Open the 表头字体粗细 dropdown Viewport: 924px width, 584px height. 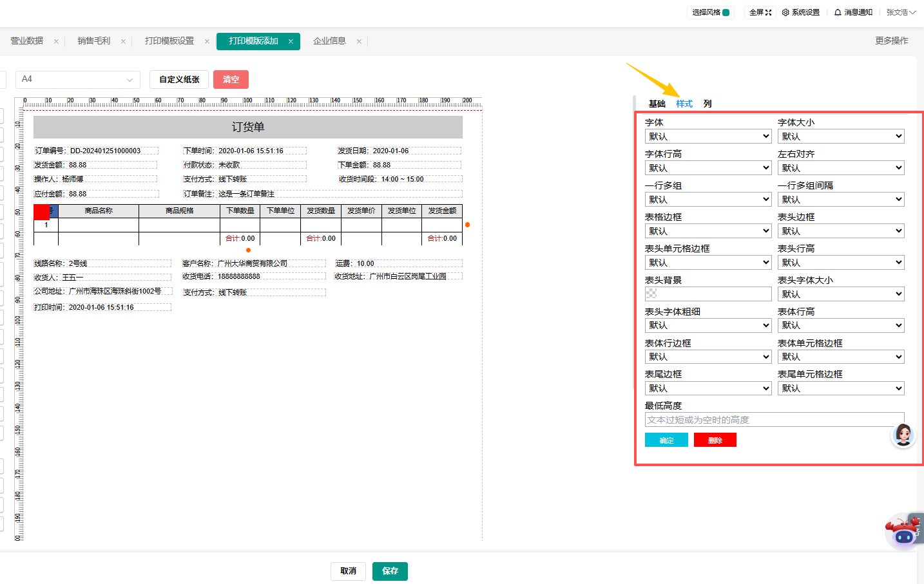click(x=708, y=326)
